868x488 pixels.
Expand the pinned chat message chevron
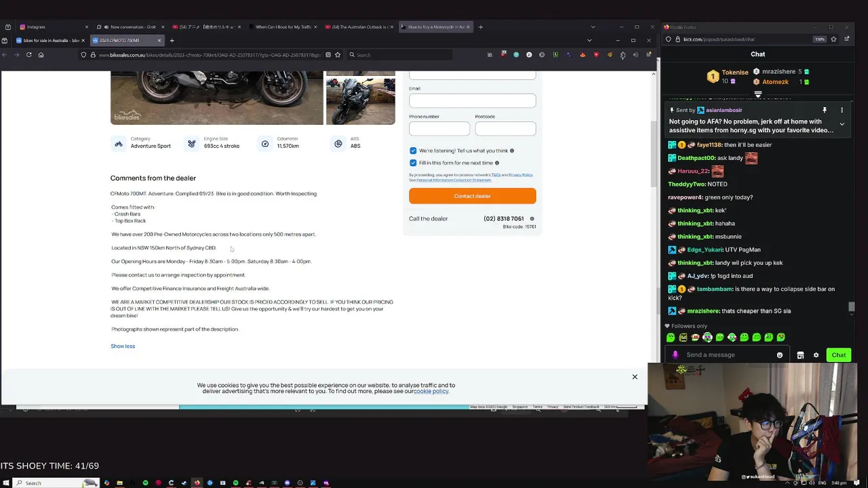842,125
